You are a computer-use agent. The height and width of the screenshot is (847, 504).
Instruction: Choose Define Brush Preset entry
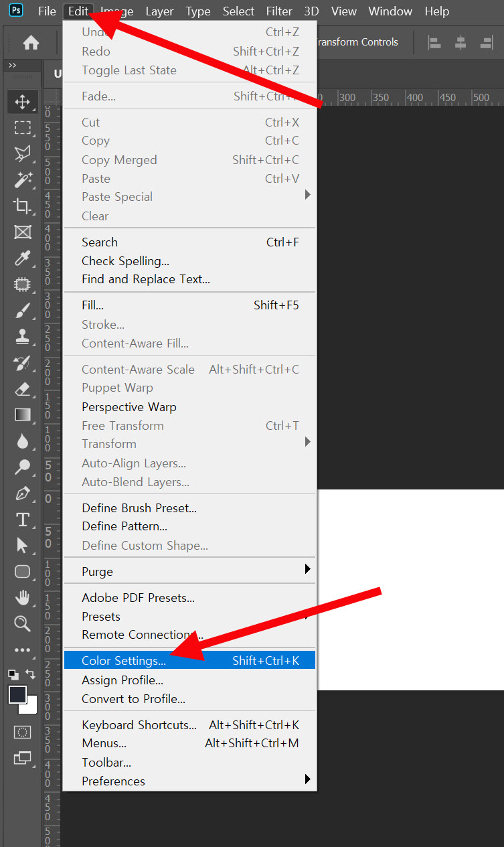(x=189, y=508)
